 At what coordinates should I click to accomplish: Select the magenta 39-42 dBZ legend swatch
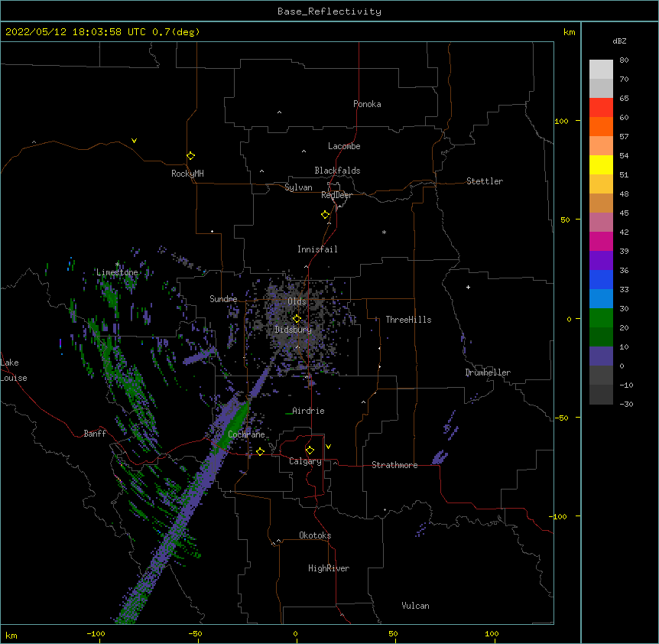601,241
